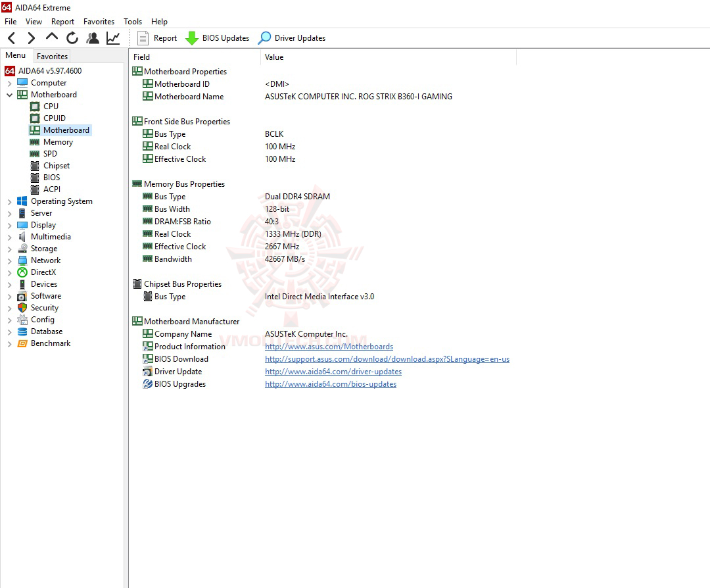710x588 pixels.
Task: Open the Favorites menu
Action: coord(99,21)
